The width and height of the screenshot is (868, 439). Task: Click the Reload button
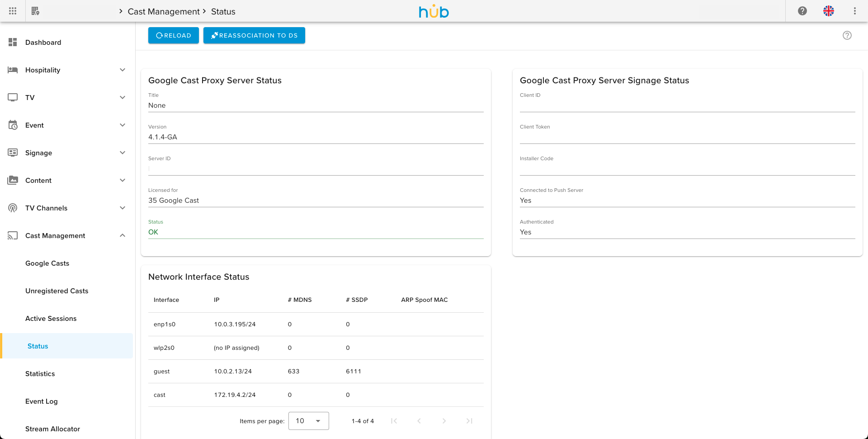(x=173, y=35)
